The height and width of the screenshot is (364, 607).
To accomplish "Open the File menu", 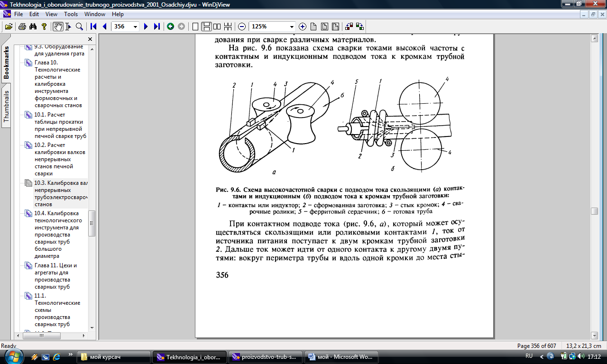I will point(18,14).
